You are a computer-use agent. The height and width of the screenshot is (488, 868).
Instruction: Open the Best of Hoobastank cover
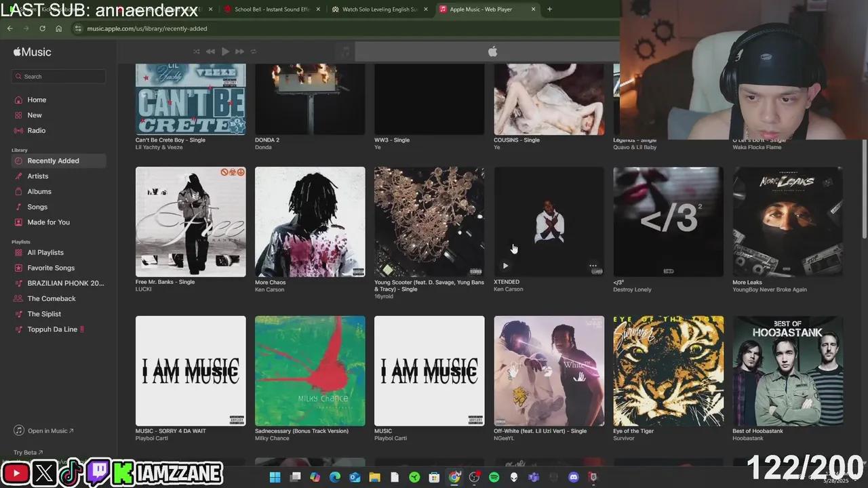[x=787, y=371]
